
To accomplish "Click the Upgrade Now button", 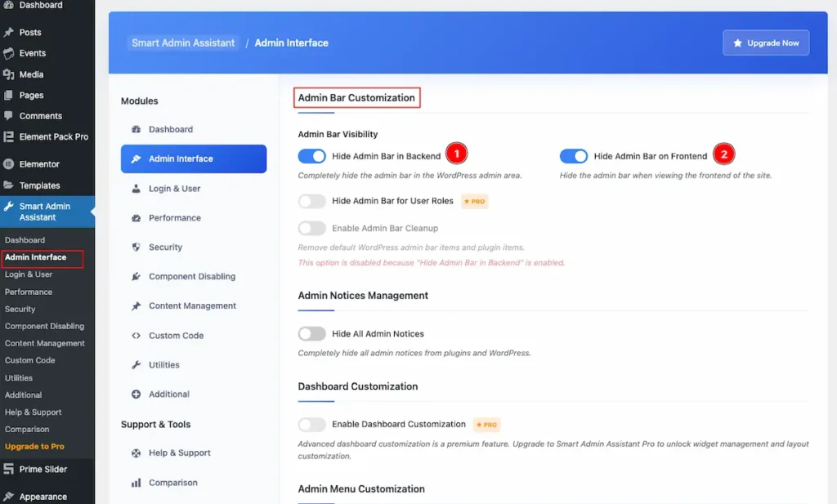I will point(766,42).
